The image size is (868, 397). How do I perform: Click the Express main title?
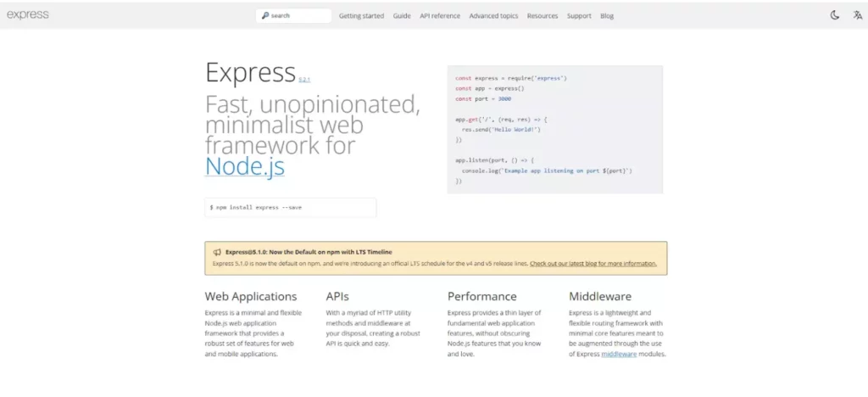coord(250,72)
